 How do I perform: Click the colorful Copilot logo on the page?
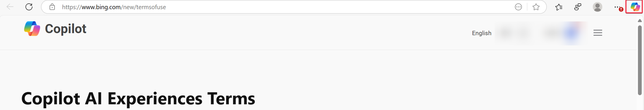tap(32, 29)
